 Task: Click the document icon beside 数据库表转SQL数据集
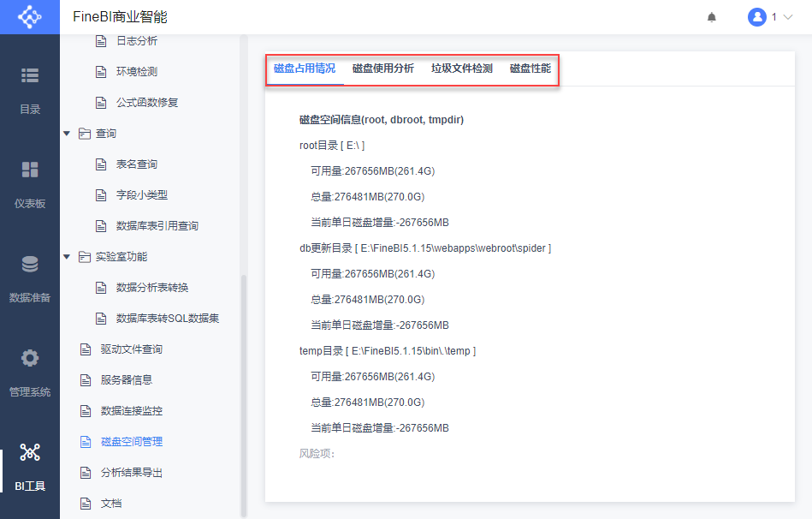[101, 319]
